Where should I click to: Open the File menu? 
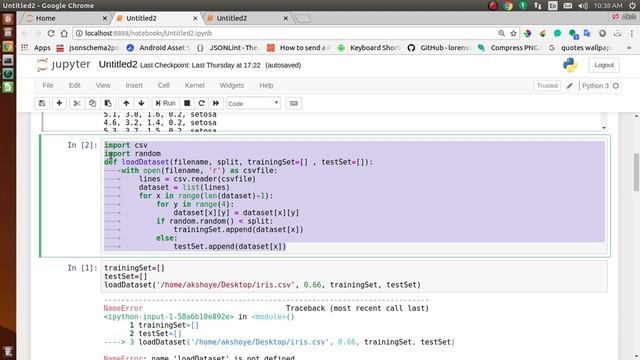(48, 85)
